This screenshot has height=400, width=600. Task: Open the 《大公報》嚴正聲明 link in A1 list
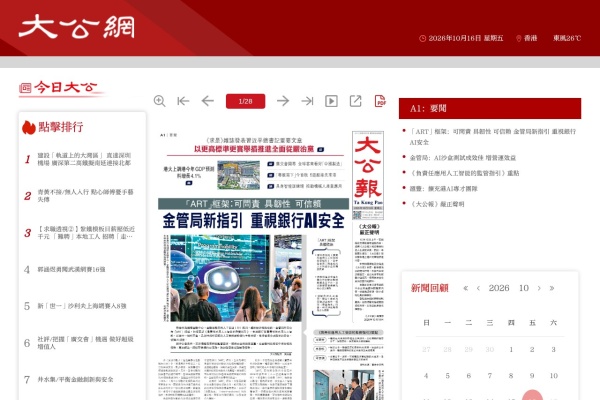click(437, 204)
